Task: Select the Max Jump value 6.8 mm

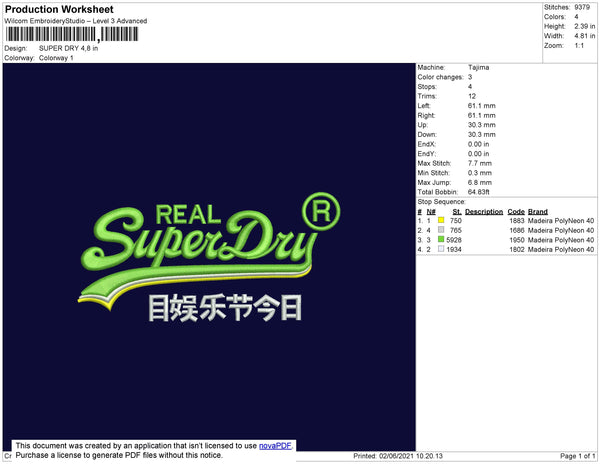Action: [480, 182]
